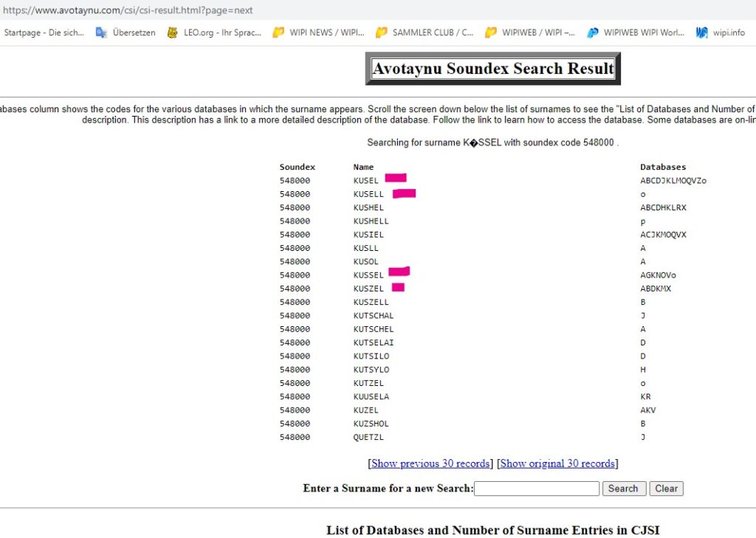Click the Google Translate icon for Übersetzen bookmark
The width and height of the screenshot is (756, 538).
(101, 32)
